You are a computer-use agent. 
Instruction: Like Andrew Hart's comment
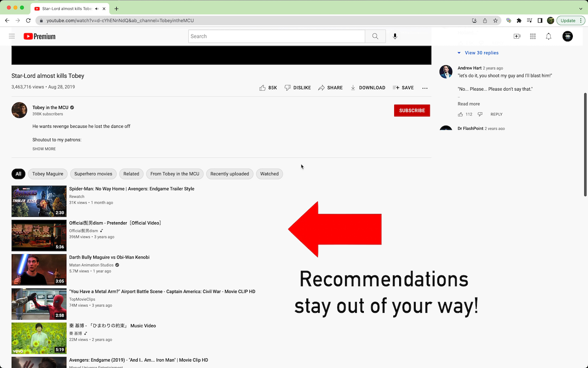pyautogui.click(x=460, y=114)
